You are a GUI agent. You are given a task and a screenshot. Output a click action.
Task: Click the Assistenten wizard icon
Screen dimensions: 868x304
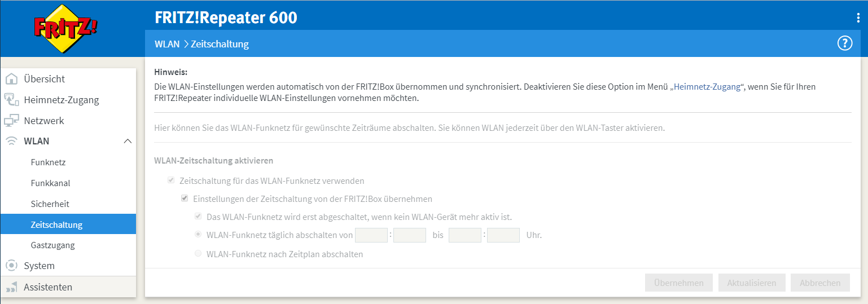[x=11, y=288]
